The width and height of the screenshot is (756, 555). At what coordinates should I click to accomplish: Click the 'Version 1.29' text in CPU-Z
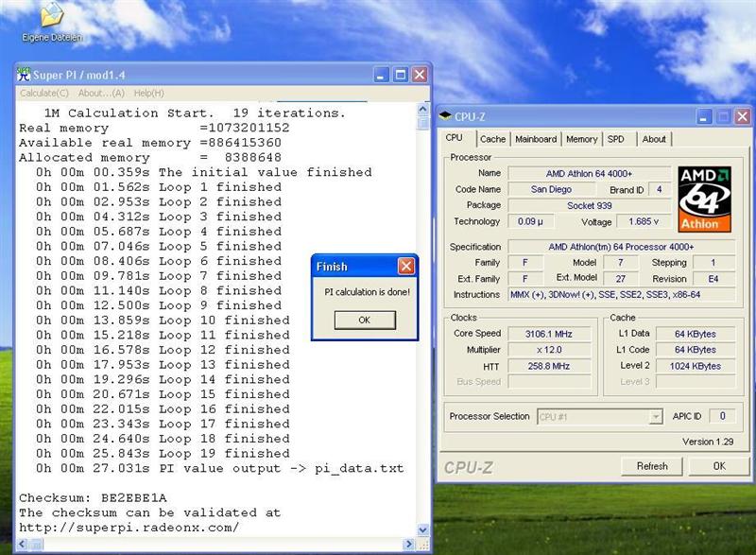click(708, 442)
